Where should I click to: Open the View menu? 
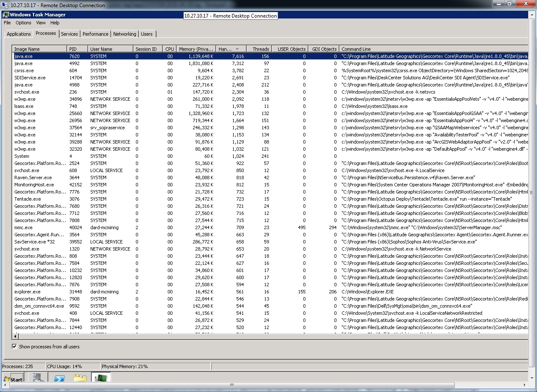click(x=41, y=23)
